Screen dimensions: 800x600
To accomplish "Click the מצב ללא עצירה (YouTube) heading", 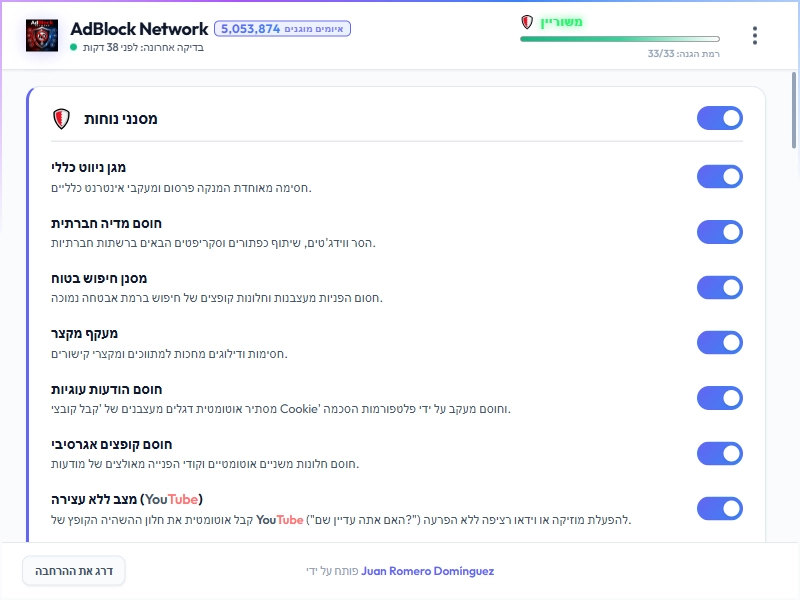I will pos(127,499).
